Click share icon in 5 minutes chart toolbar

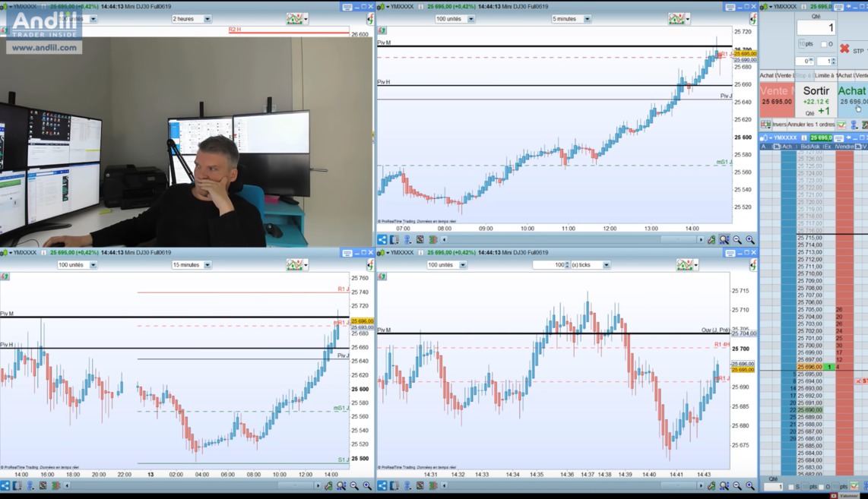click(x=382, y=239)
